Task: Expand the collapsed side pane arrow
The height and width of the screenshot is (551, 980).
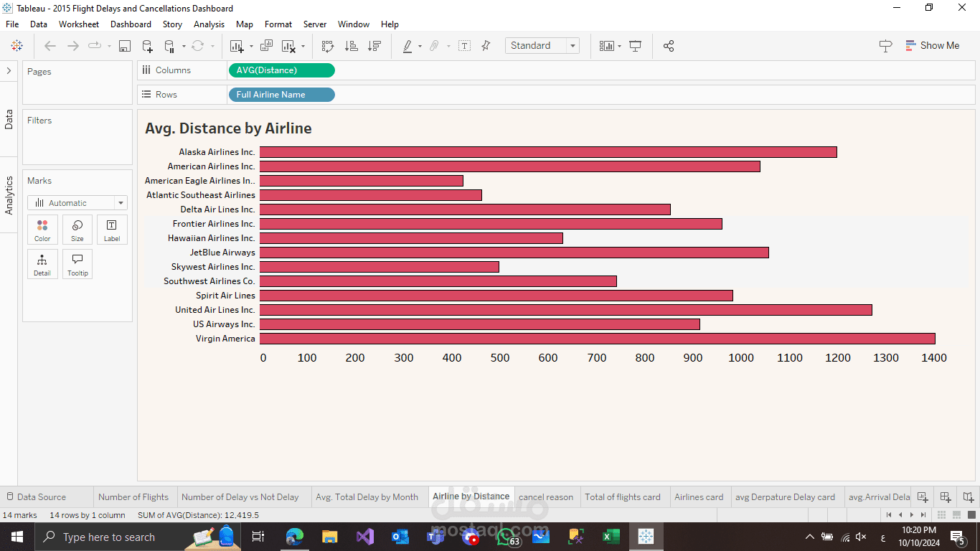Action: 9,70
